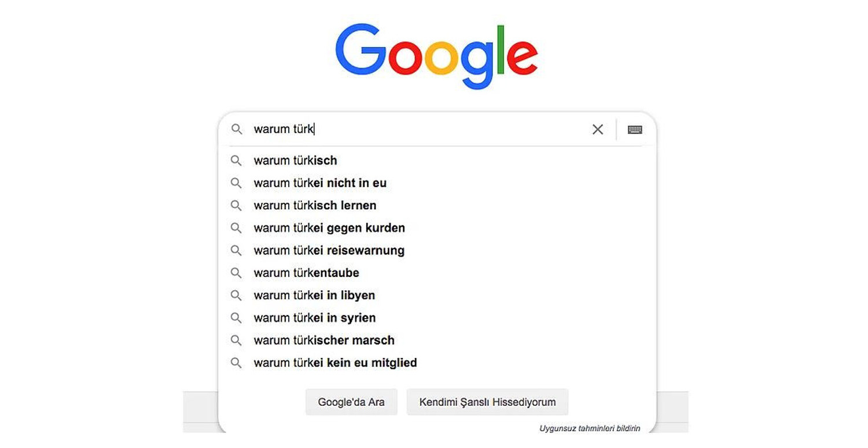The height and width of the screenshot is (448, 868).
Task: Choose suggestion 'warum türkei nicht in eu'
Action: coord(320,183)
